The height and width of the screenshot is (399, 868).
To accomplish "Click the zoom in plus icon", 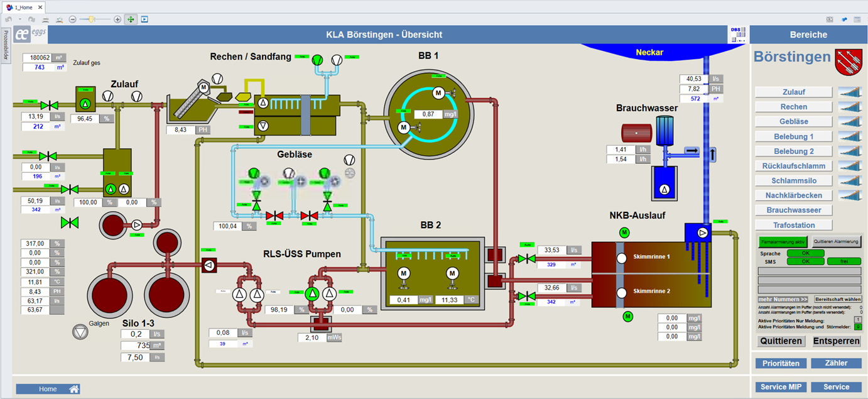I will pos(117,19).
